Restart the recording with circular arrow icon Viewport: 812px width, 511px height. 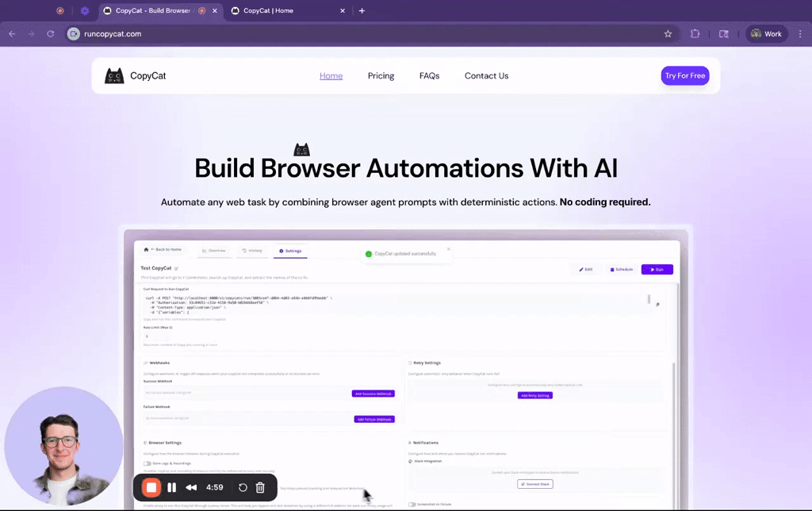(x=243, y=487)
